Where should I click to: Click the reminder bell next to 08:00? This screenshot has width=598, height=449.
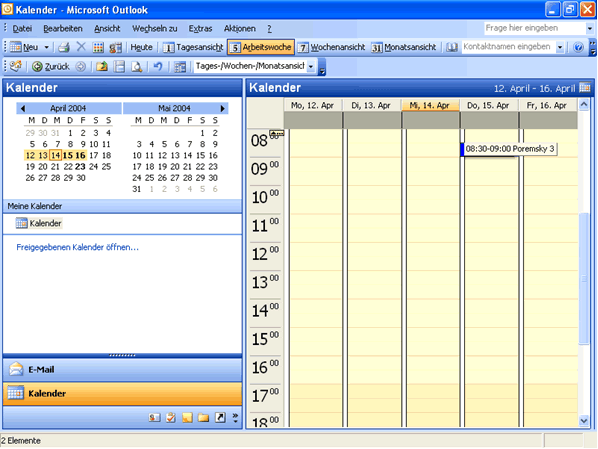277,134
